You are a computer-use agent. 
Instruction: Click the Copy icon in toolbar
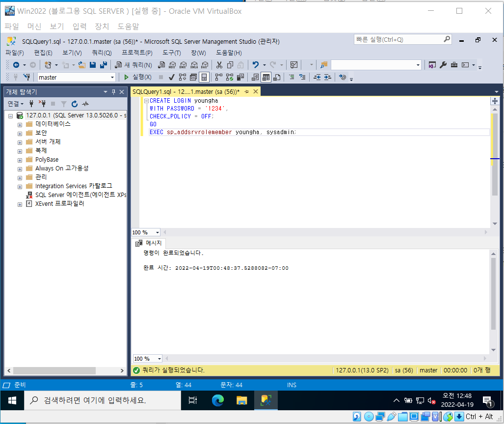[230, 65]
